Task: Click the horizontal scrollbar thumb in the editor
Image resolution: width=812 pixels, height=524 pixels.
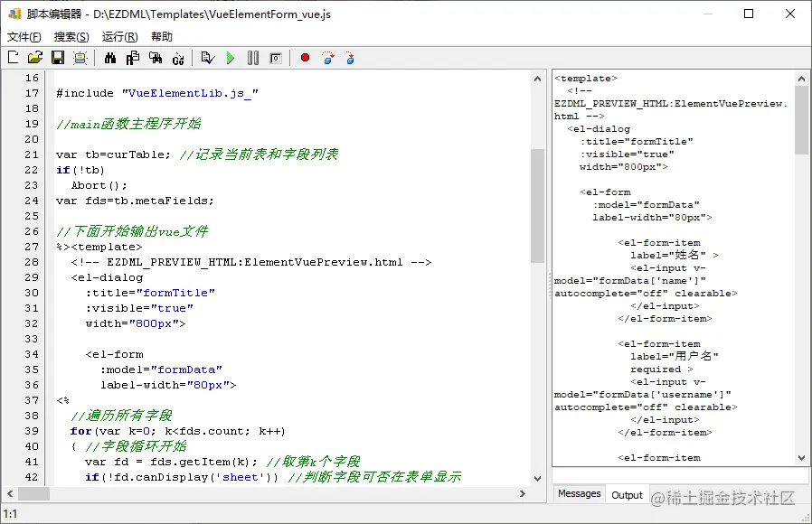Action: click(33, 494)
